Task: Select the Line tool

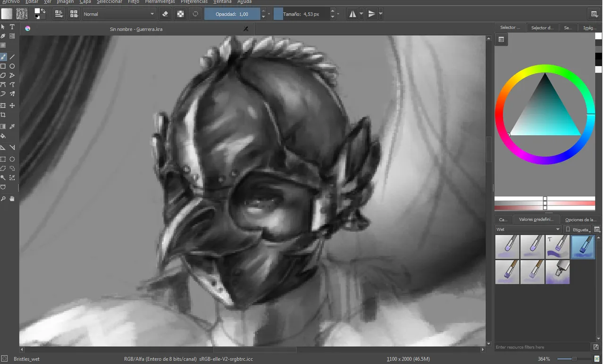Action: (12, 57)
